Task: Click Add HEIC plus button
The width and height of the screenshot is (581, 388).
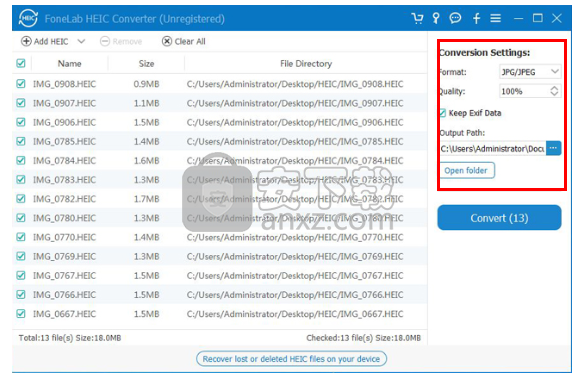Action: [45, 42]
